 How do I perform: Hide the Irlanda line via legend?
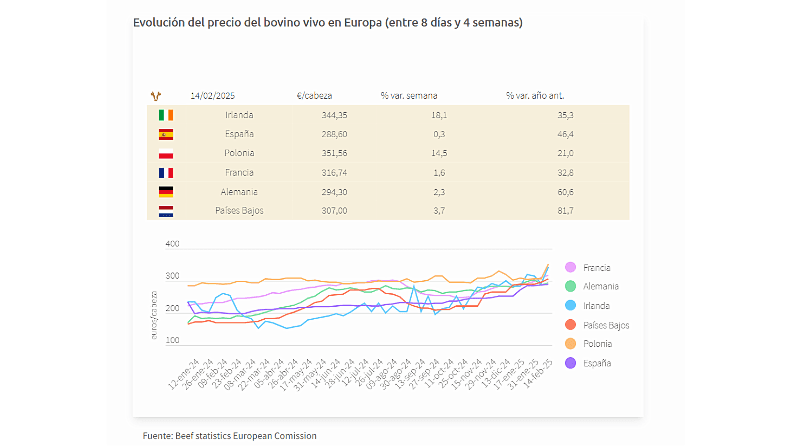(597, 306)
